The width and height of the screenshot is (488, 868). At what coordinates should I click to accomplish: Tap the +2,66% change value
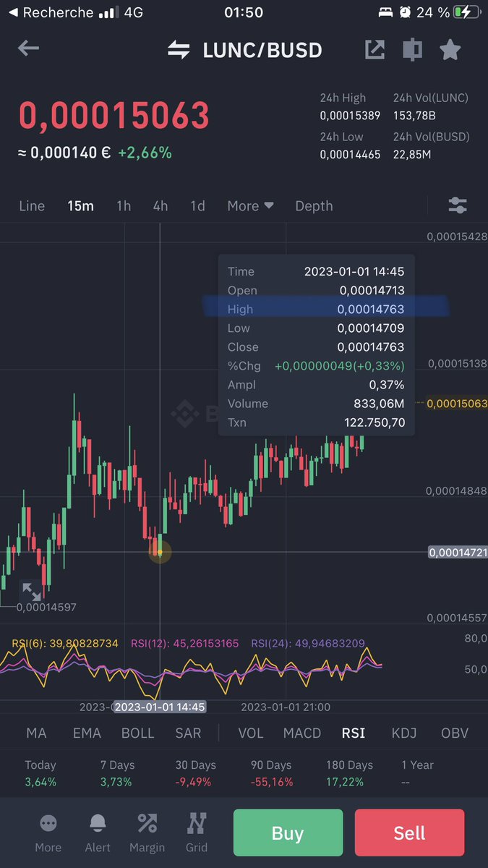tap(145, 153)
